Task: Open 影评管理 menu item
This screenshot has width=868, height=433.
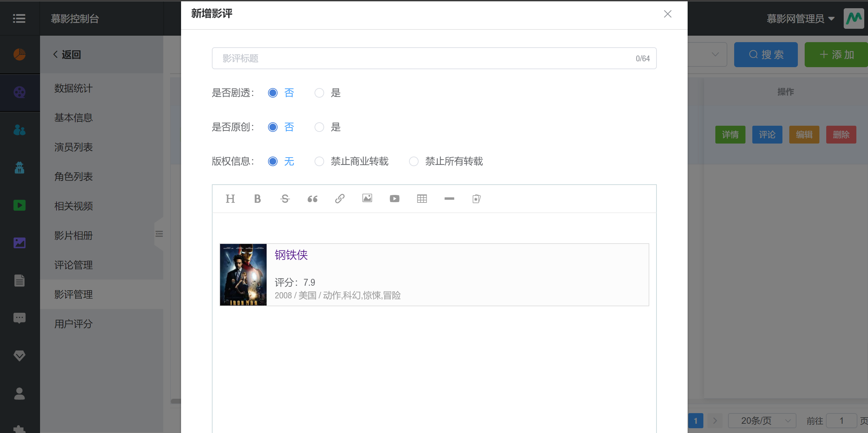Action: coord(102,294)
